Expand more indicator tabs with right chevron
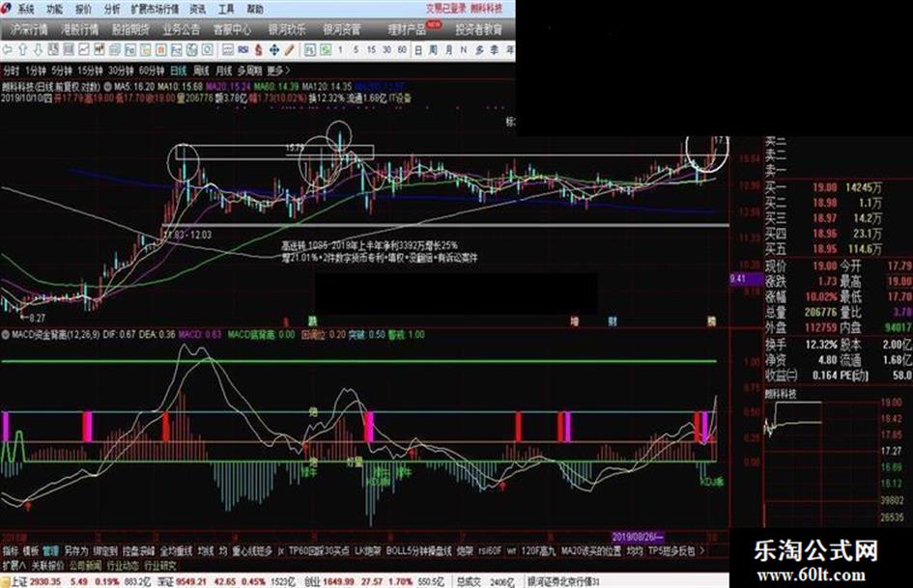This screenshot has width=913, height=588. [702, 550]
